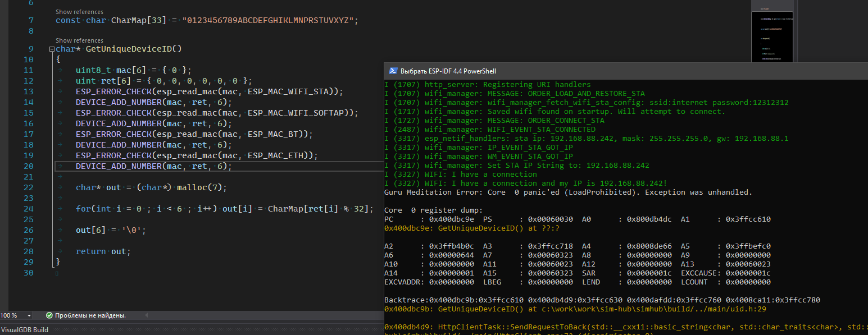
Task: Click Show references above CharMap
Action: (79, 12)
